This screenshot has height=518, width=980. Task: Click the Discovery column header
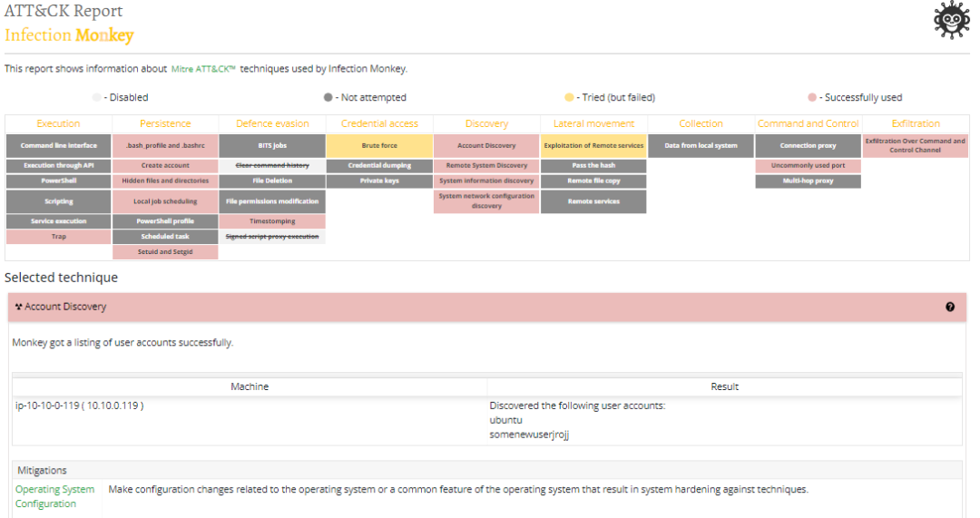(x=486, y=123)
